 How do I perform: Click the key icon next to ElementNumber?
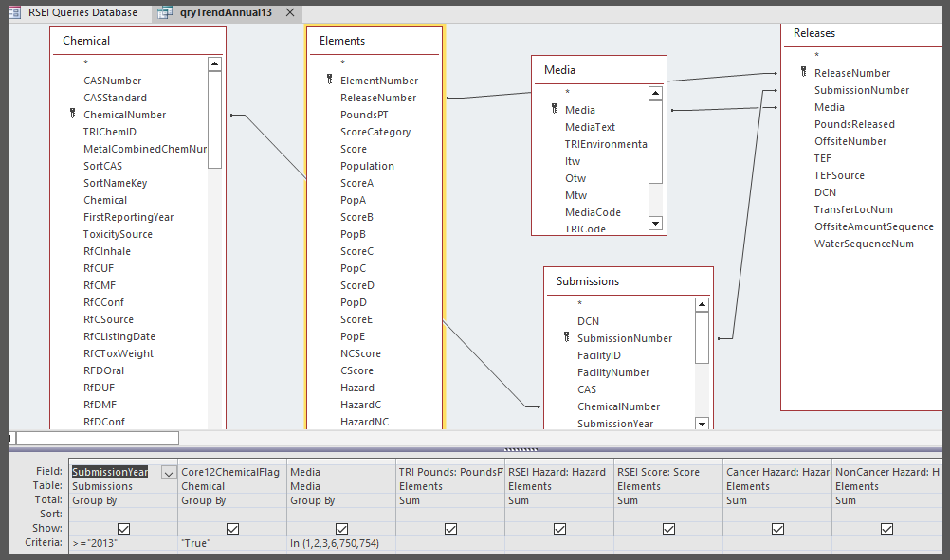coord(329,81)
